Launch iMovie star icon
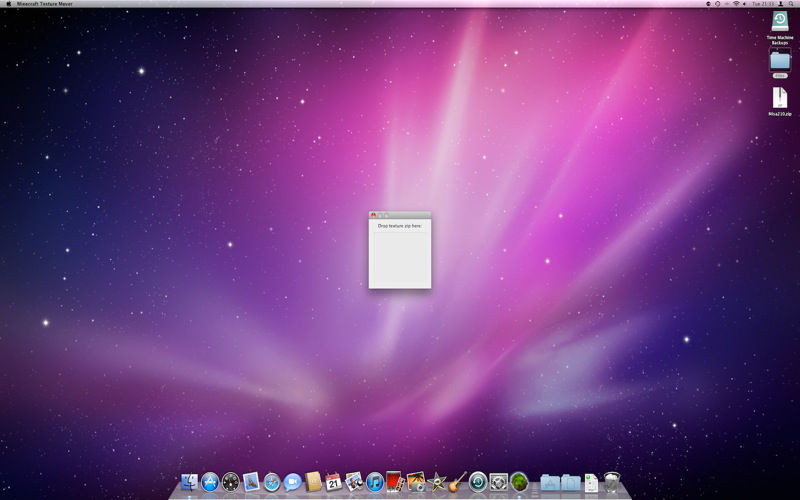 pyautogui.click(x=437, y=482)
